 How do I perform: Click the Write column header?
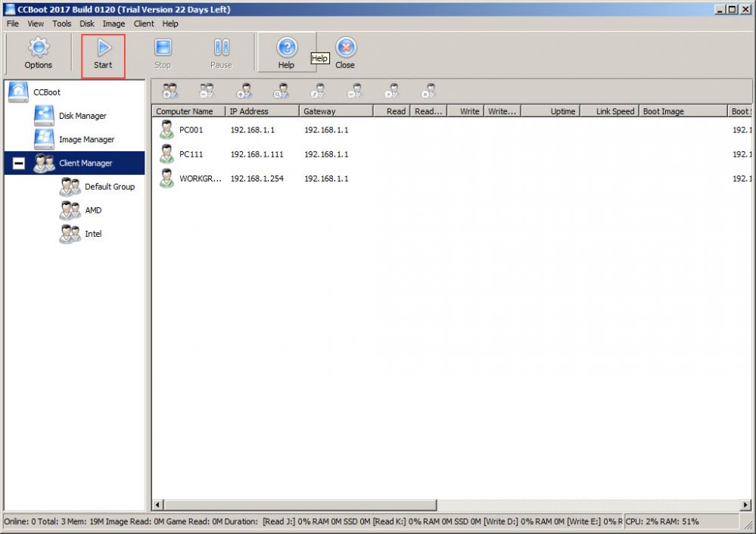465,111
